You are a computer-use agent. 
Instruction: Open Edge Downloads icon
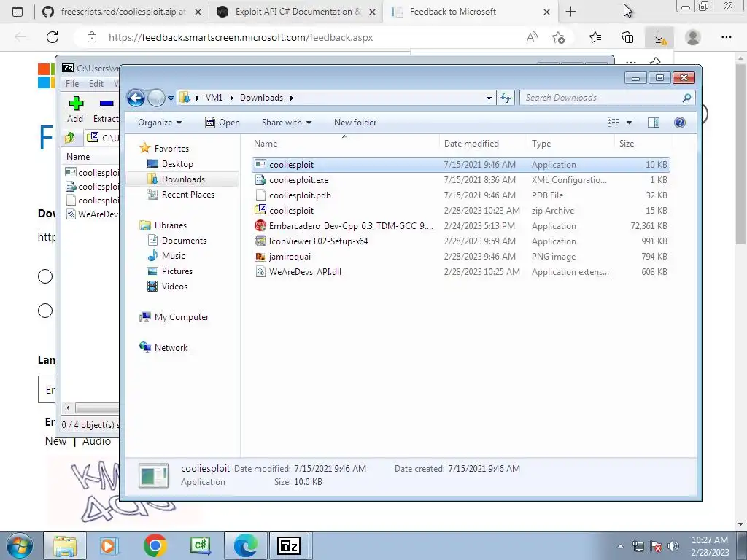(659, 37)
